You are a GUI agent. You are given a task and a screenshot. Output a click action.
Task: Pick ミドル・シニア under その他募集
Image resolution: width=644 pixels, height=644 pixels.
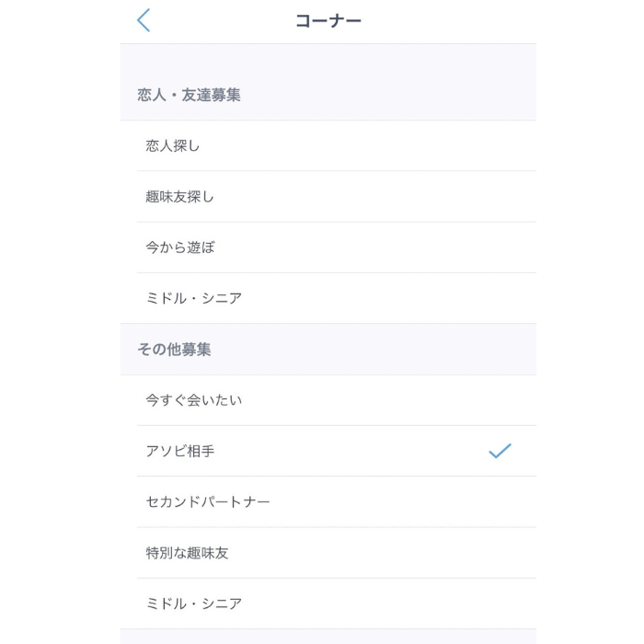pyautogui.click(x=194, y=604)
